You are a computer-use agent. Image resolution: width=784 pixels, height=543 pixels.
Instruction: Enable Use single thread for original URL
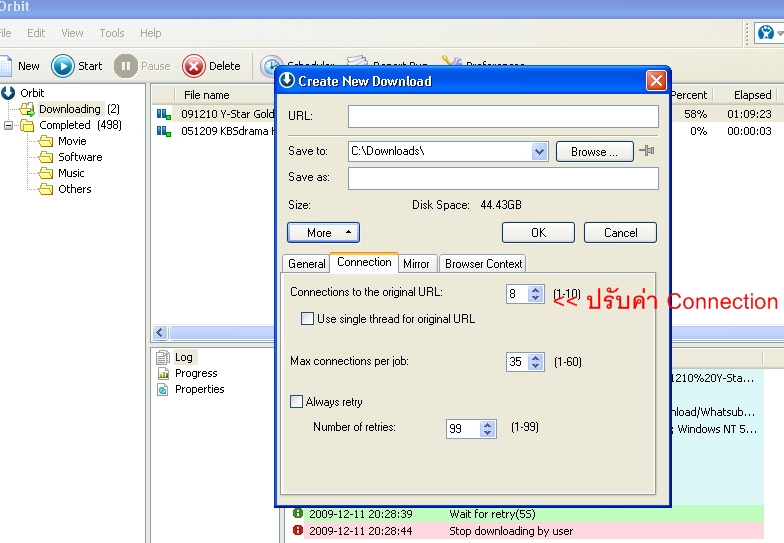307,318
